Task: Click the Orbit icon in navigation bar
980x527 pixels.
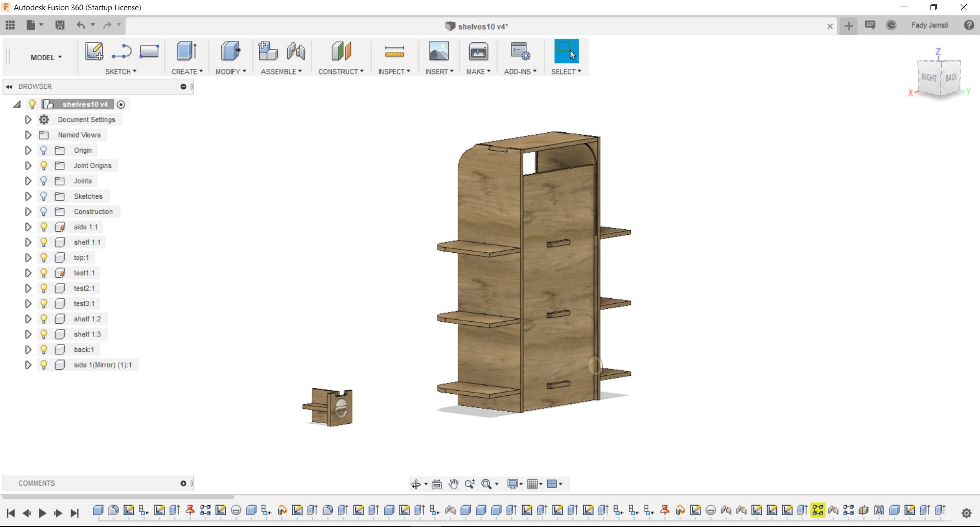Action: (416, 484)
